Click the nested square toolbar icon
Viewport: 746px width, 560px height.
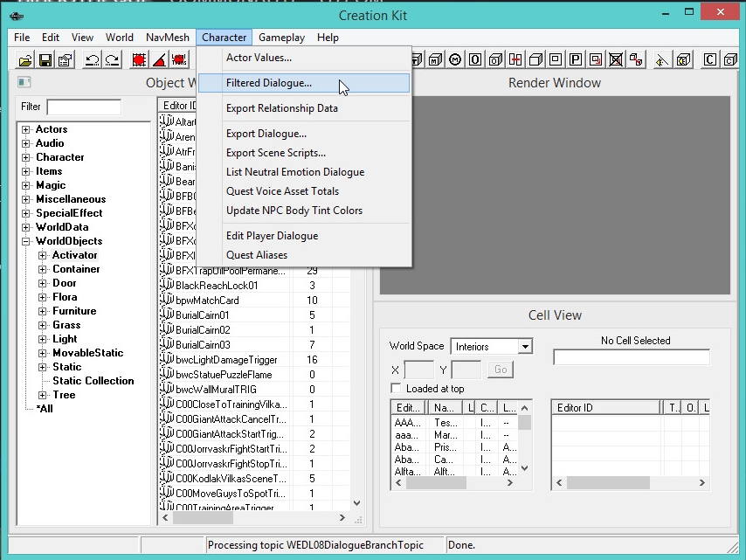click(x=556, y=60)
